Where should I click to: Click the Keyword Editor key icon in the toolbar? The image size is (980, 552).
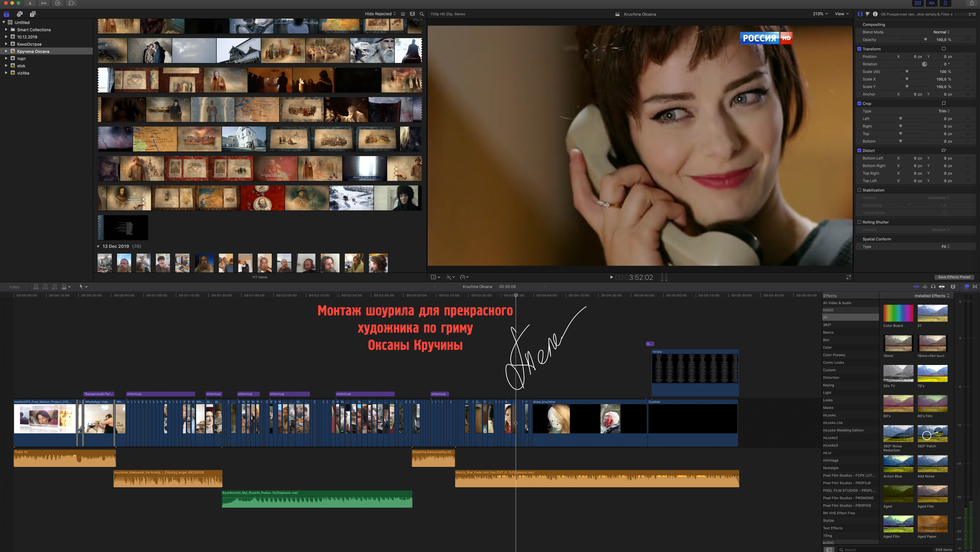point(44,3)
